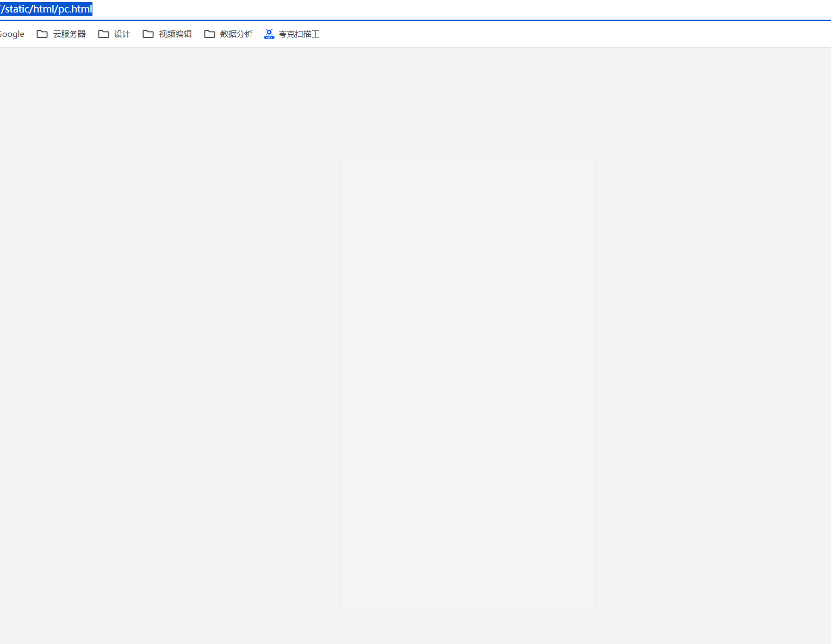
Task: Open the 设计 bookmark folder label
Action: click(122, 34)
